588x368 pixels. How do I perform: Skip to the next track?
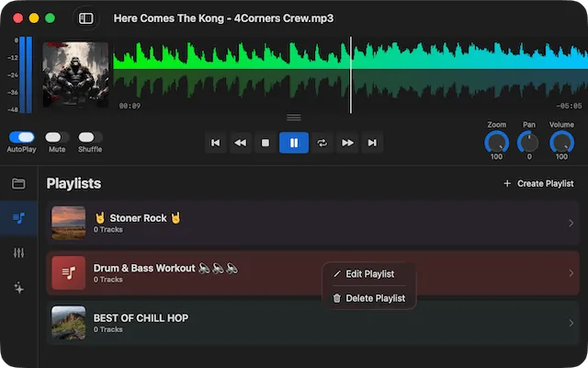[372, 143]
